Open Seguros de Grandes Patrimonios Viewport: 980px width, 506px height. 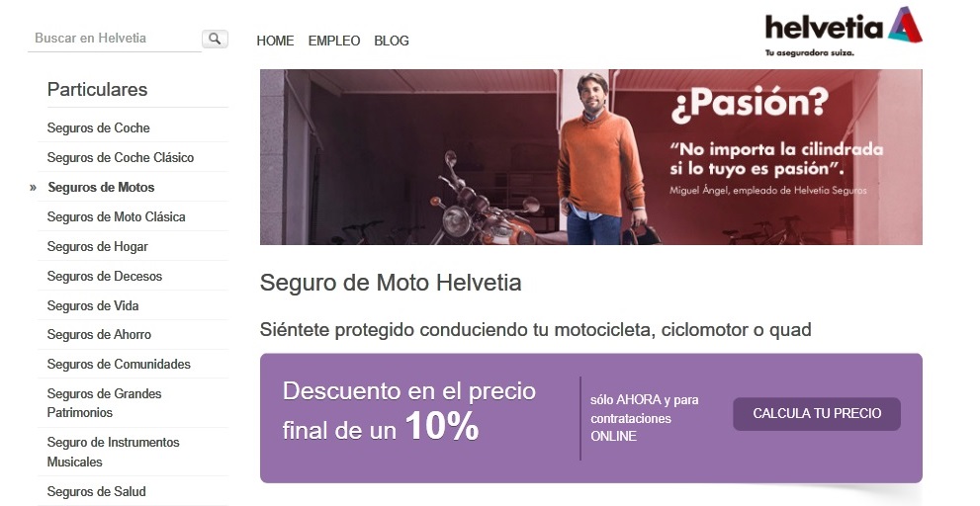[105, 403]
